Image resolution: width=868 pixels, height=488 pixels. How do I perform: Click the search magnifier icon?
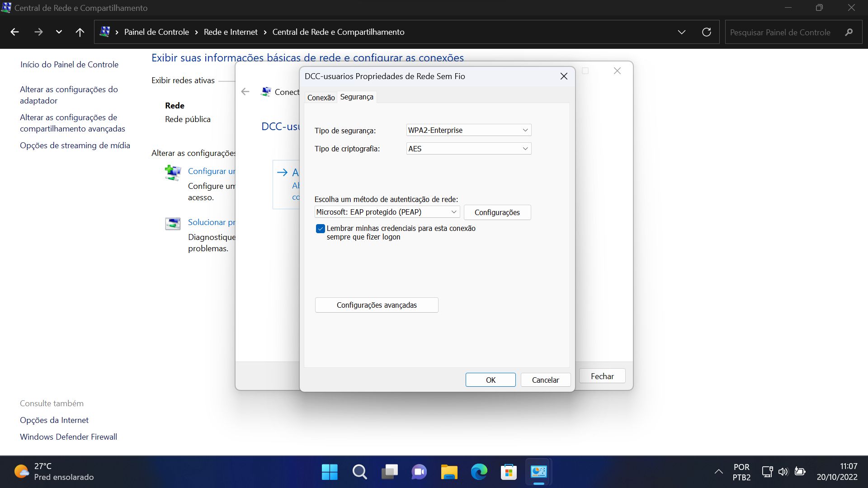pyautogui.click(x=849, y=32)
